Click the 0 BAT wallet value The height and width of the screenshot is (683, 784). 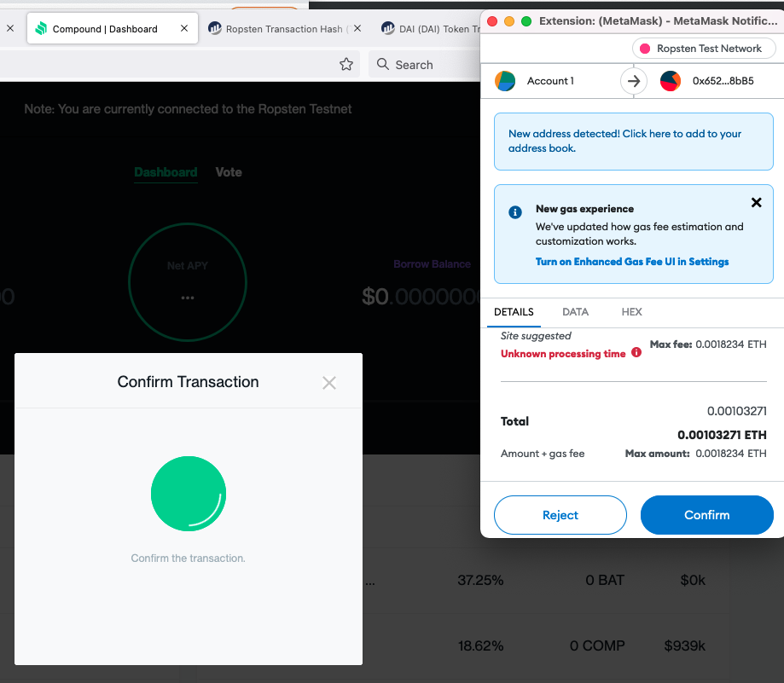605,580
